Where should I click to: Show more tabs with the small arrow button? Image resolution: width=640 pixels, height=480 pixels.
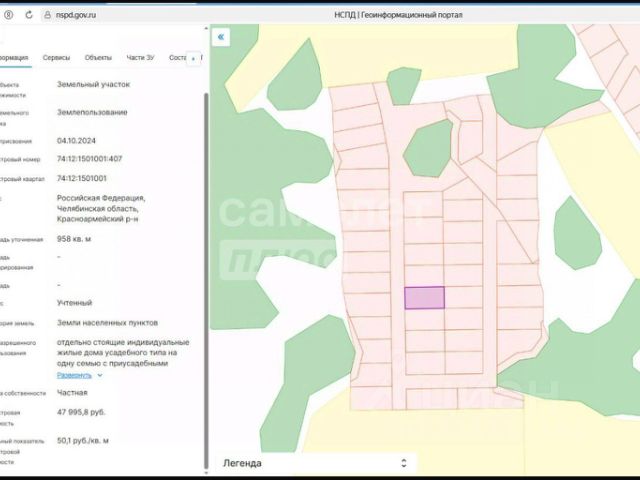193,58
